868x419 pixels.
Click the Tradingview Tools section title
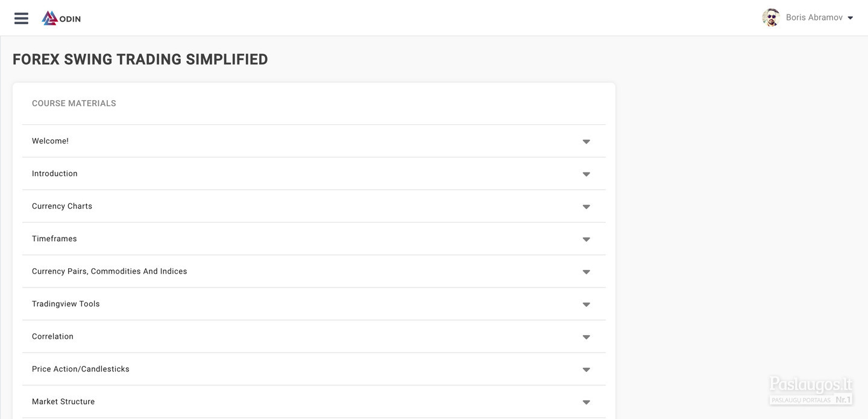66,304
